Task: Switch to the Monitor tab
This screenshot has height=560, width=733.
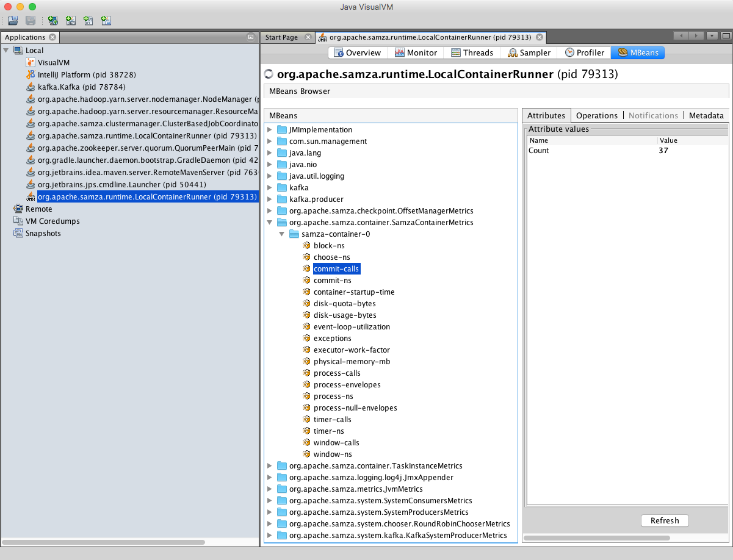Action: click(x=416, y=52)
